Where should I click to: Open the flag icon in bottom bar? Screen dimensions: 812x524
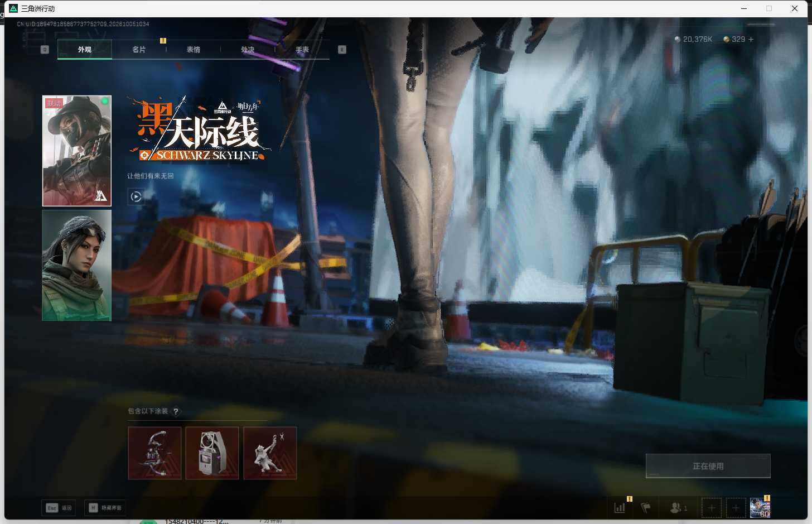coord(646,508)
